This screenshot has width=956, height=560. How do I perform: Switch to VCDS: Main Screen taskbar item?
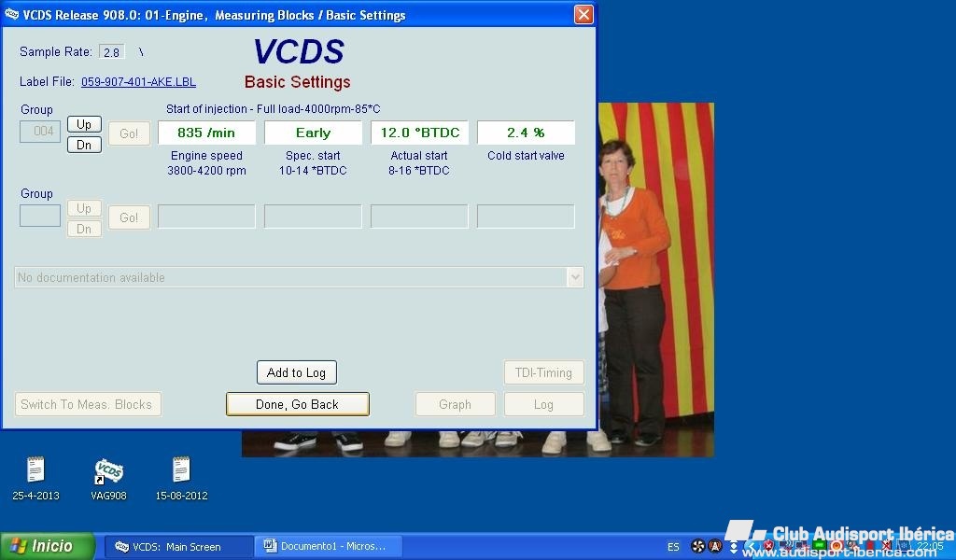click(177, 546)
